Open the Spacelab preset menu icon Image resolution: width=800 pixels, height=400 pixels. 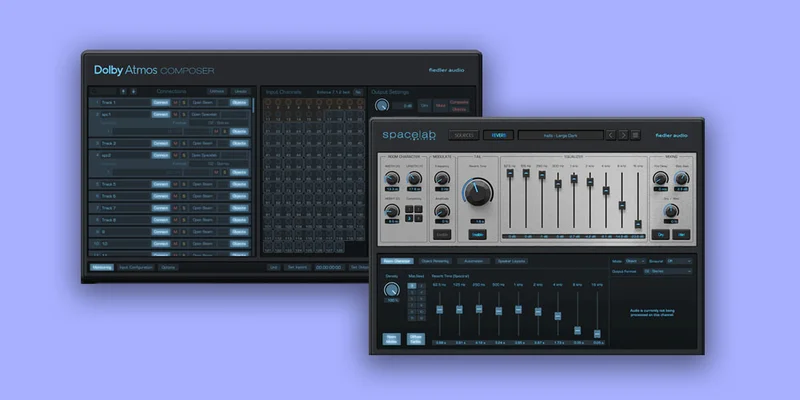pos(635,135)
